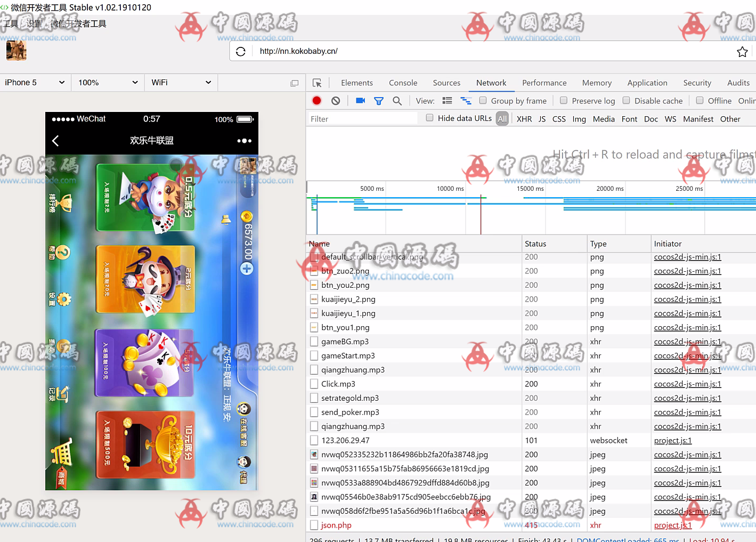Filter requests by WS type
The width and height of the screenshot is (756, 542).
pyautogui.click(x=670, y=119)
